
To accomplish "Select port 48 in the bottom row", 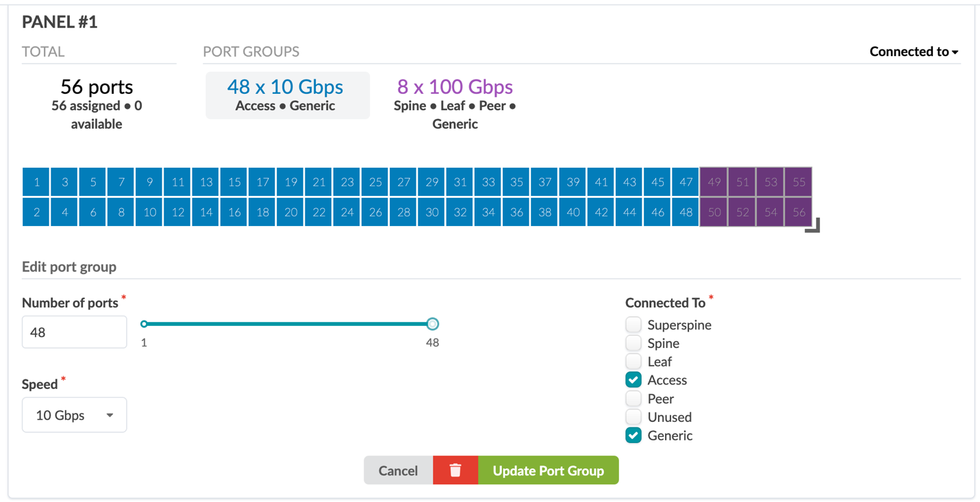I will (x=686, y=212).
